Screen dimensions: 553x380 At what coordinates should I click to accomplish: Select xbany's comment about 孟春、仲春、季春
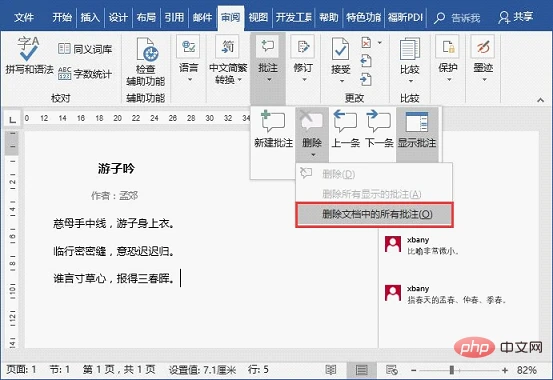pos(458,294)
